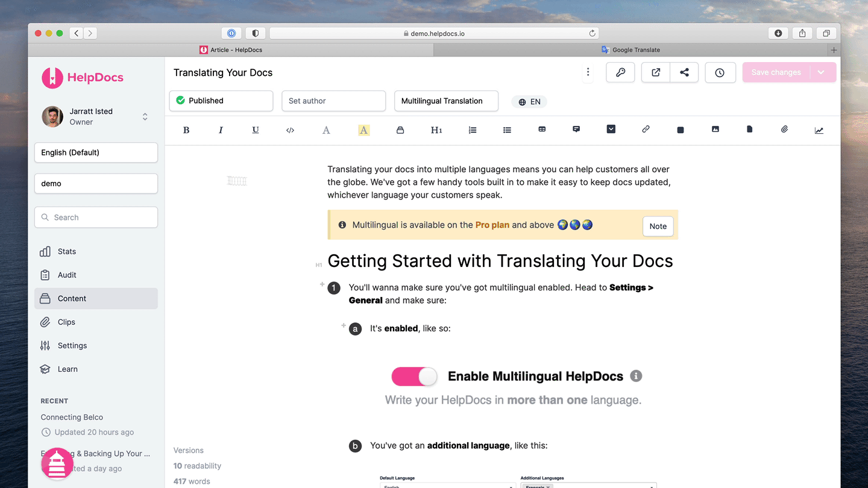Open the Multilingual Translation category selector
Viewport: 868px width, 488px height.
pyautogui.click(x=446, y=101)
